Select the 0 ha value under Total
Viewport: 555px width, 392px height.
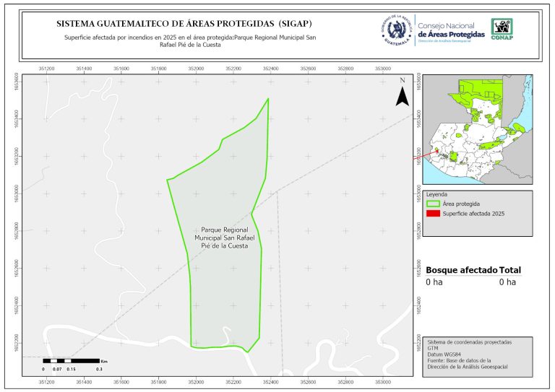(x=507, y=282)
